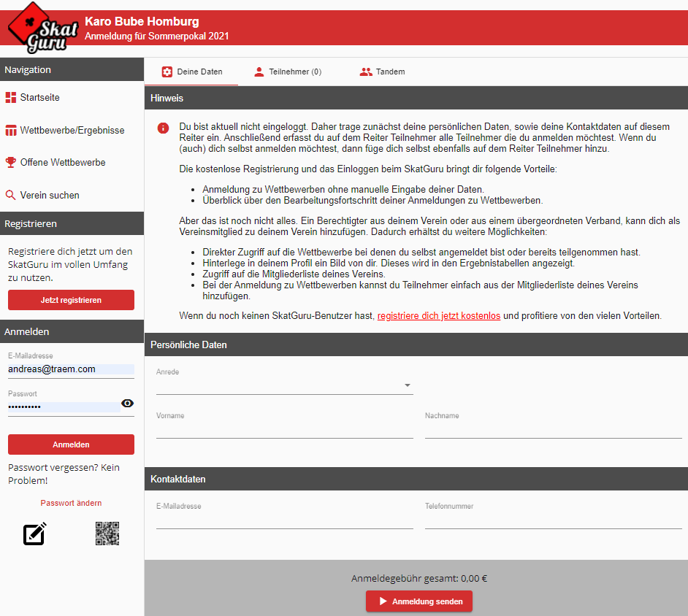Click the red Anmelden button

click(x=71, y=444)
